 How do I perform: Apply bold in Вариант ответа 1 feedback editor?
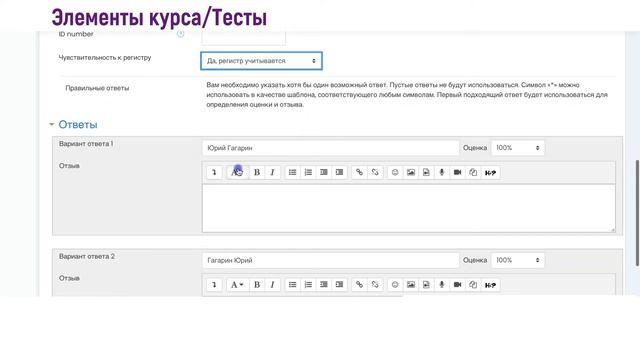click(257, 172)
